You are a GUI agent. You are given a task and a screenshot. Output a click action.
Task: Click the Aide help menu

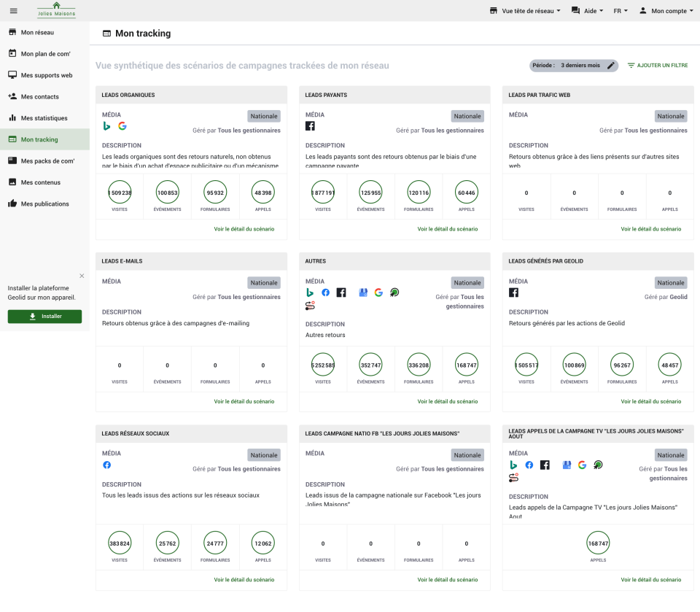coord(587,11)
